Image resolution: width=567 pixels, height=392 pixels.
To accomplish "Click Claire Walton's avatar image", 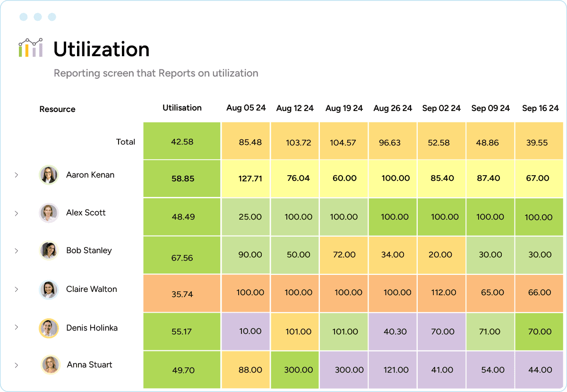I will pos(49,290).
